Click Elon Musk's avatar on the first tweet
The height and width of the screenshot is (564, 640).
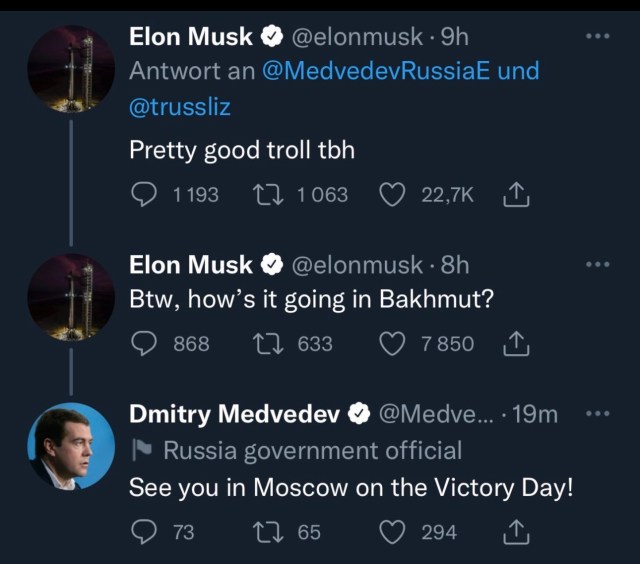pyautogui.click(x=70, y=67)
